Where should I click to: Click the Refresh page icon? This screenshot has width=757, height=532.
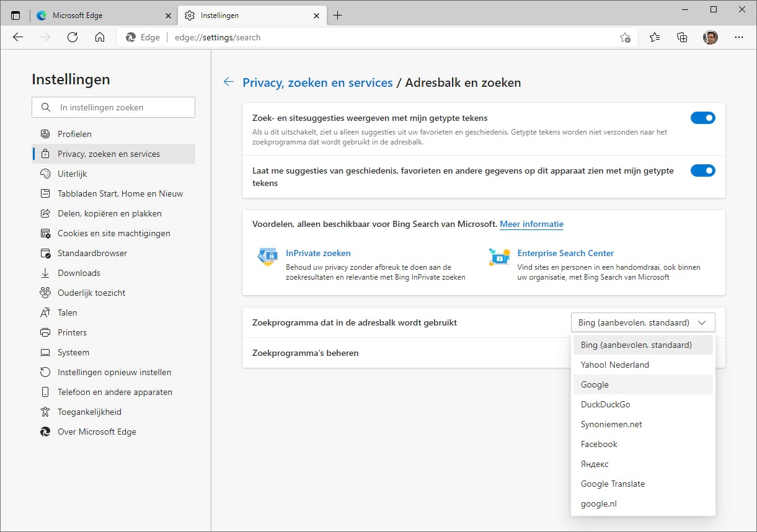tap(73, 37)
